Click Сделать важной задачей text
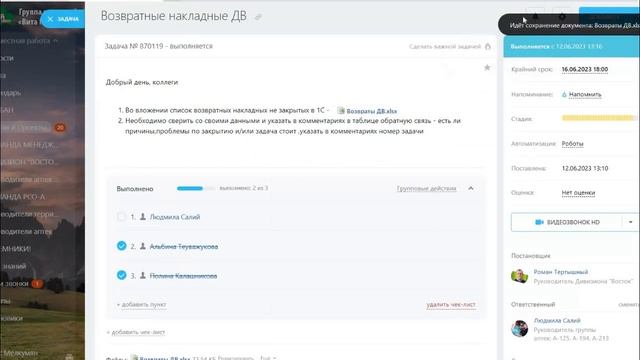 point(445,47)
